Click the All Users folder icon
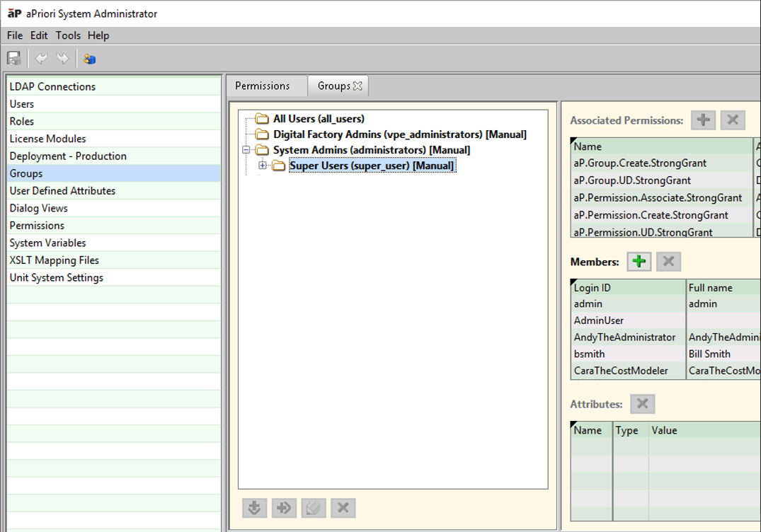 tap(262, 119)
